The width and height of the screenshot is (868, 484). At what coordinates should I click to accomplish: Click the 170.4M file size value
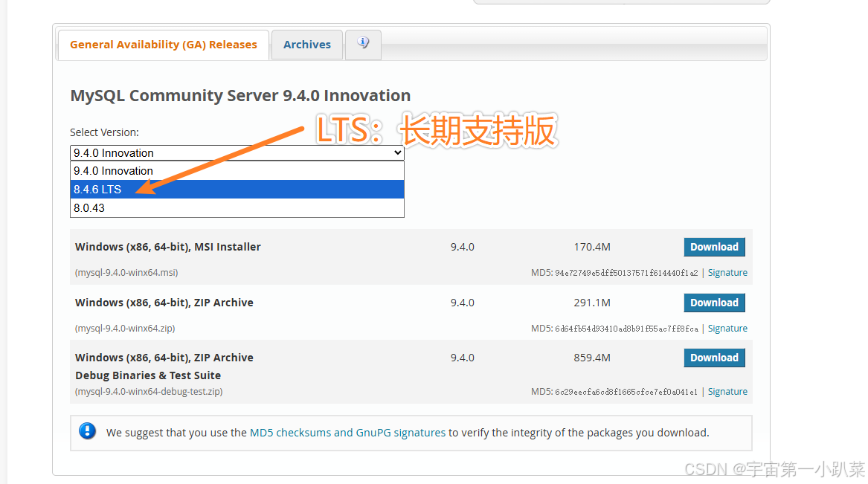(592, 247)
